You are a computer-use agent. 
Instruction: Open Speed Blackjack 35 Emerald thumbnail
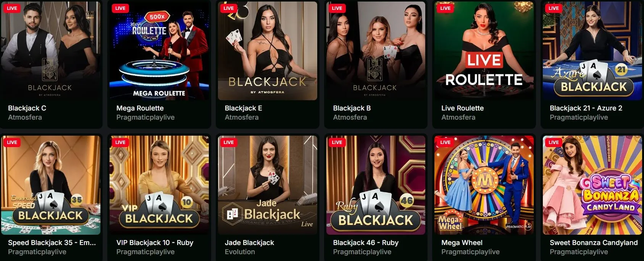click(51, 185)
